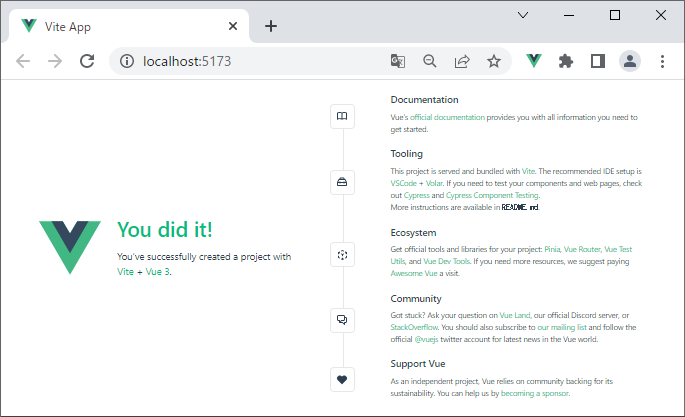The width and height of the screenshot is (685, 417).
Task: Click the Community chat bubbles icon
Action: (342, 320)
